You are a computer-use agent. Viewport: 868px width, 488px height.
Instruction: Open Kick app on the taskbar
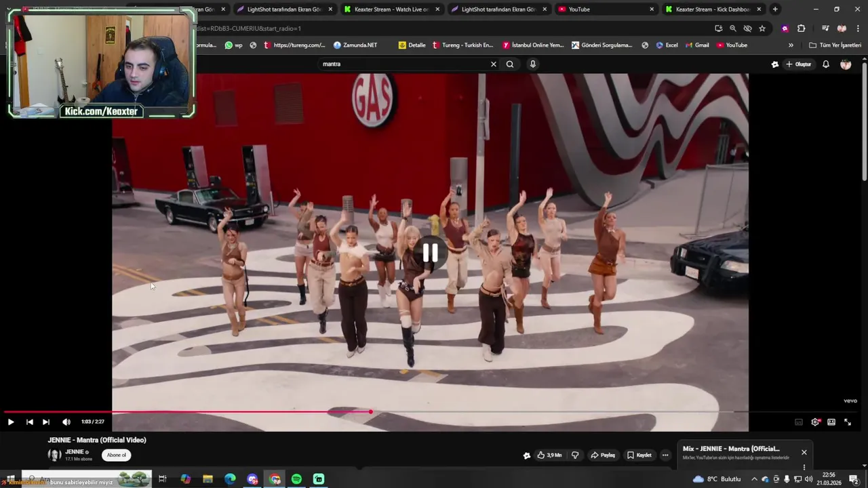(x=319, y=479)
